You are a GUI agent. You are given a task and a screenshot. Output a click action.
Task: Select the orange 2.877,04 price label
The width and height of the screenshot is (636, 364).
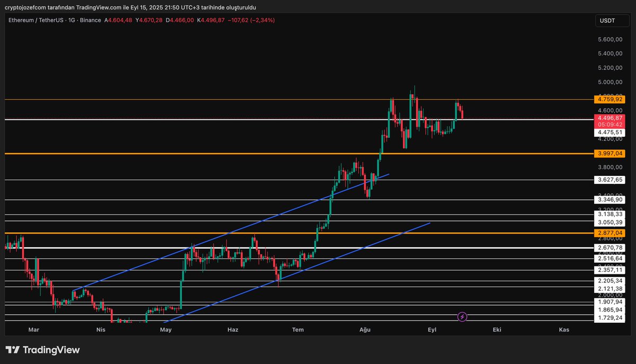[609, 233]
